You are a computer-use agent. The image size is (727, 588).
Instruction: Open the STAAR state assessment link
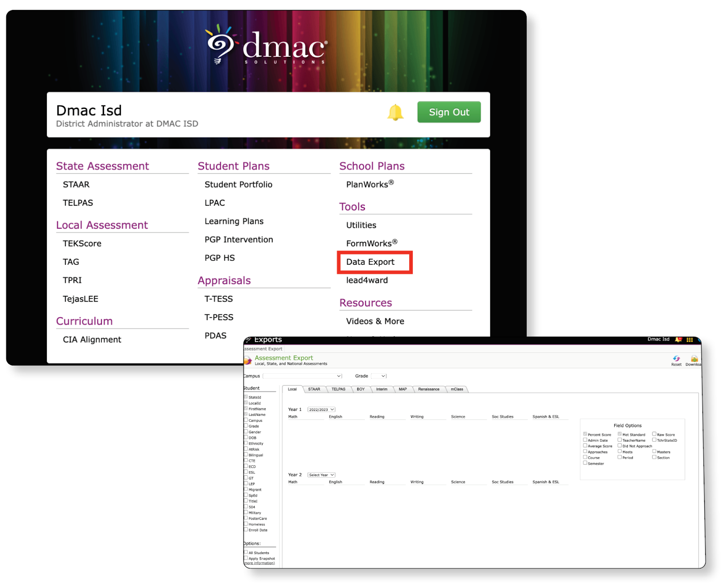pos(76,184)
